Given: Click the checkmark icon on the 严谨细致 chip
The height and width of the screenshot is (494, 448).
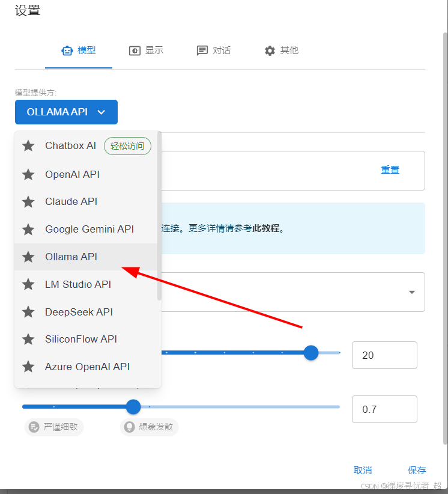Looking at the screenshot, I should 34,427.
